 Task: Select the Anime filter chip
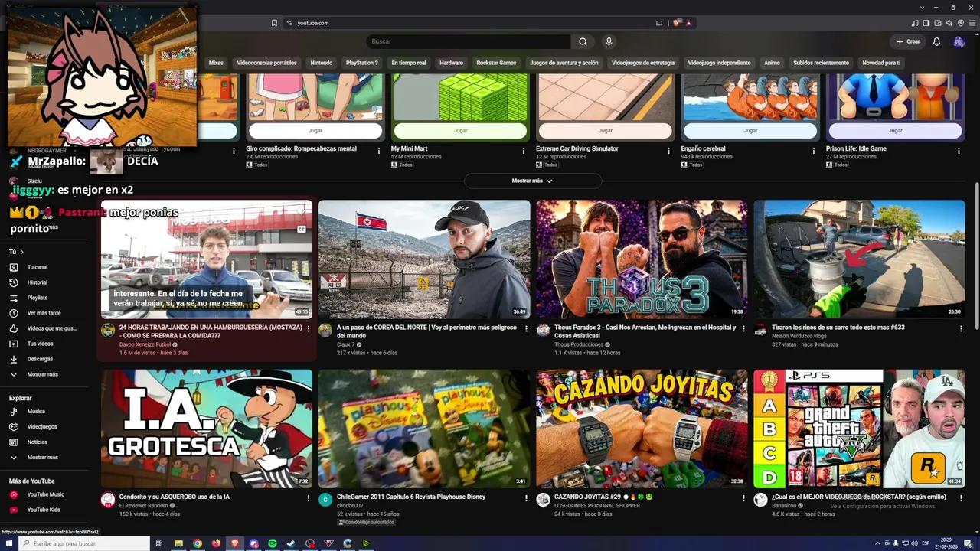(772, 63)
